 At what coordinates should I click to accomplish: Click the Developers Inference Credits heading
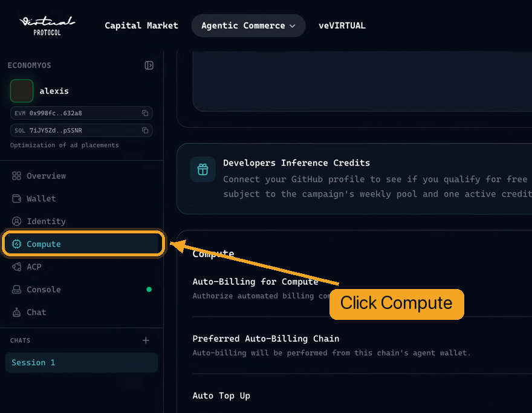(x=297, y=163)
